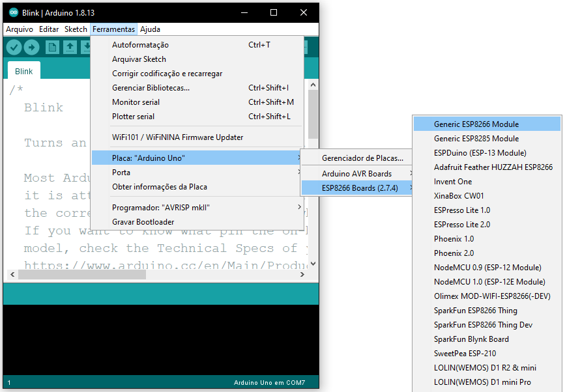Expand the Programador: "AVRISP mkII" submenu
The image size is (565, 392).
click(x=197, y=208)
